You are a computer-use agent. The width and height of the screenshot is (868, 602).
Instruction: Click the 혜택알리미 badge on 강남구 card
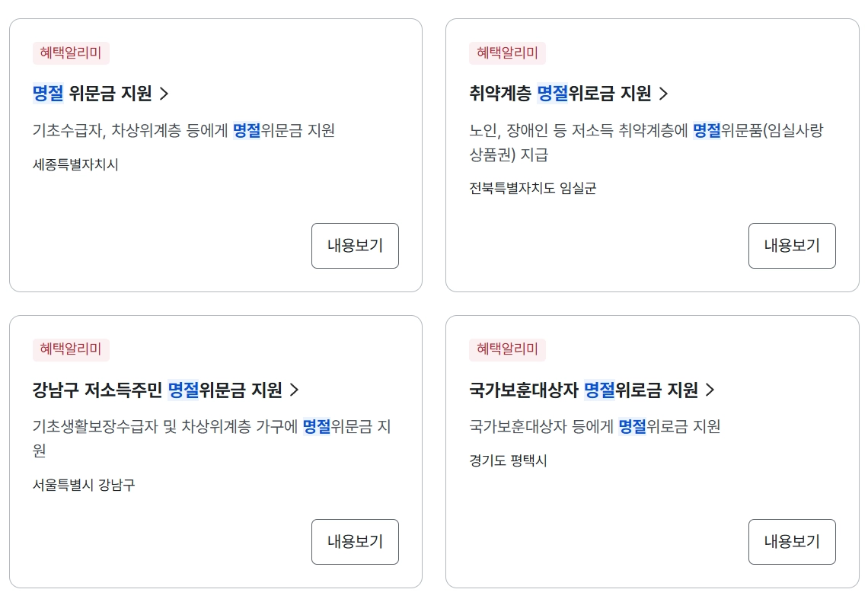coord(70,350)
